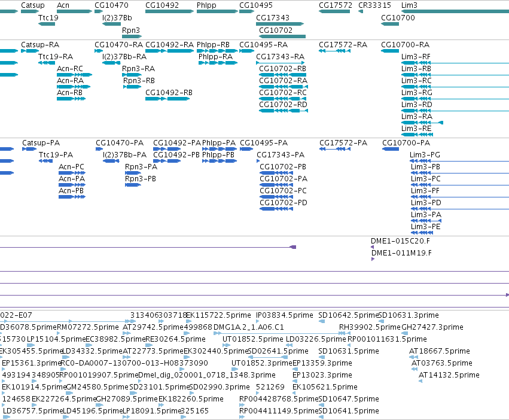The height and width of the screenshot is (420, 509).
Task: Select transcript Rpn3-RB
Action: point(132,87)
